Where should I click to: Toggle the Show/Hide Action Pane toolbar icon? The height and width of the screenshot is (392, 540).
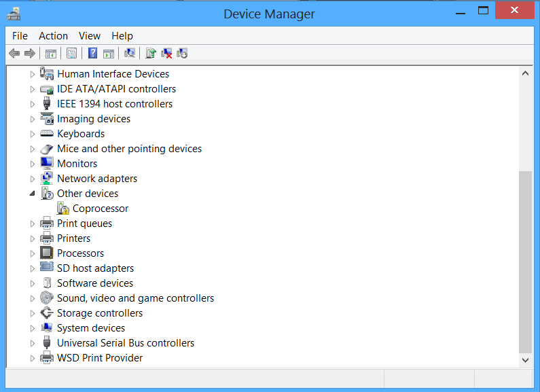coord(109,54)
